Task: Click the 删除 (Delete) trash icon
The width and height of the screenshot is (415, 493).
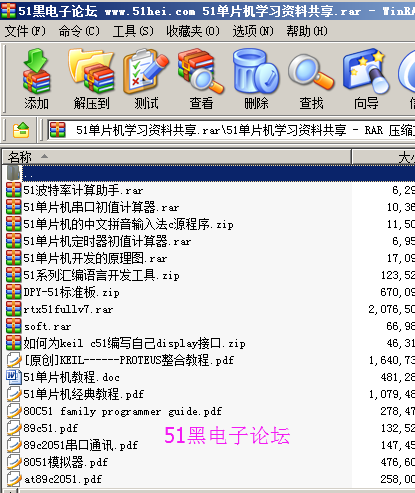Action: click(256, 79)
